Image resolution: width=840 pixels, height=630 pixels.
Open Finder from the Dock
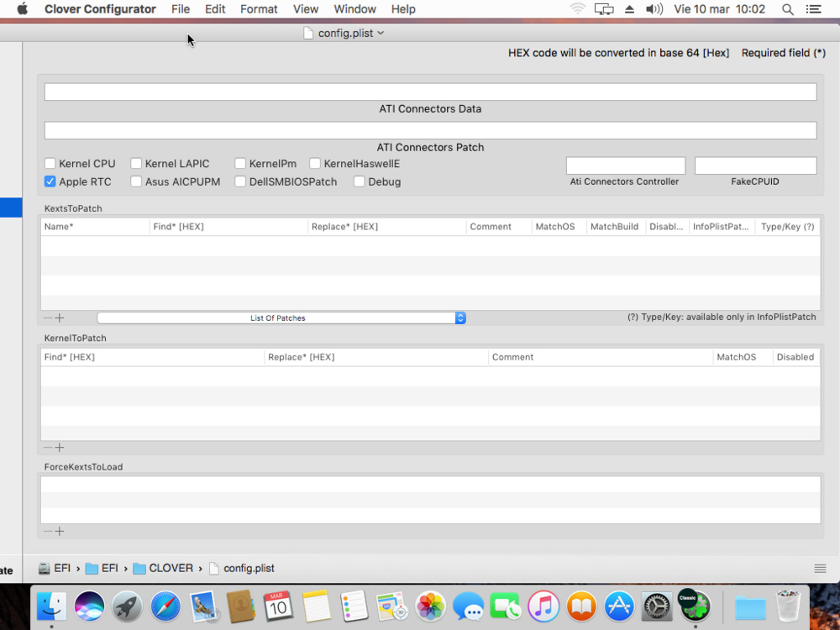pos(51,606)
